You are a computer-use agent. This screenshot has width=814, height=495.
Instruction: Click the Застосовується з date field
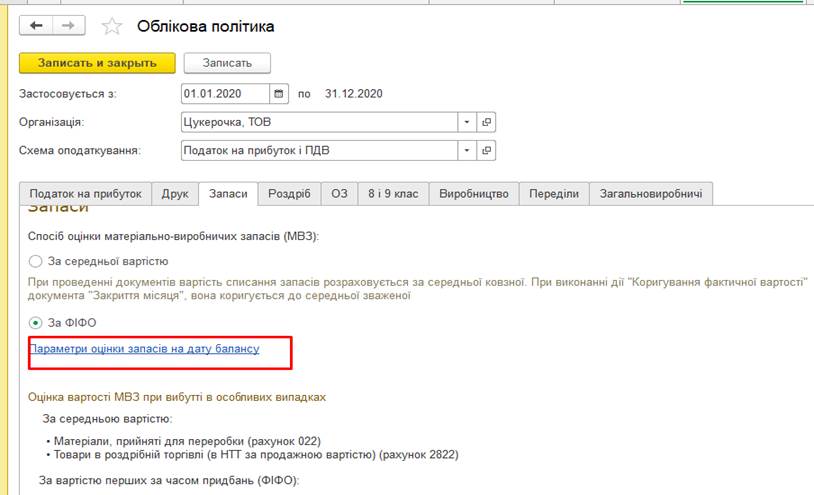225,94
